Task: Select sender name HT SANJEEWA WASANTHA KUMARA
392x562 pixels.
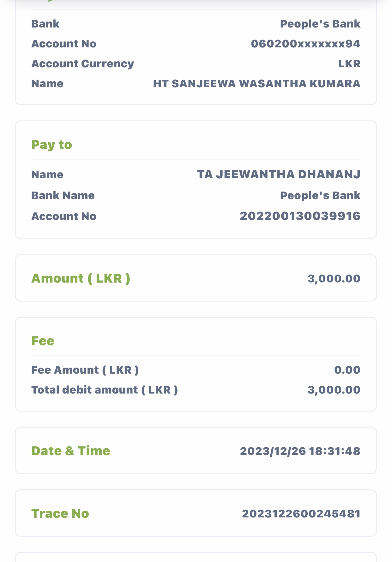Action: click(256, 83)
